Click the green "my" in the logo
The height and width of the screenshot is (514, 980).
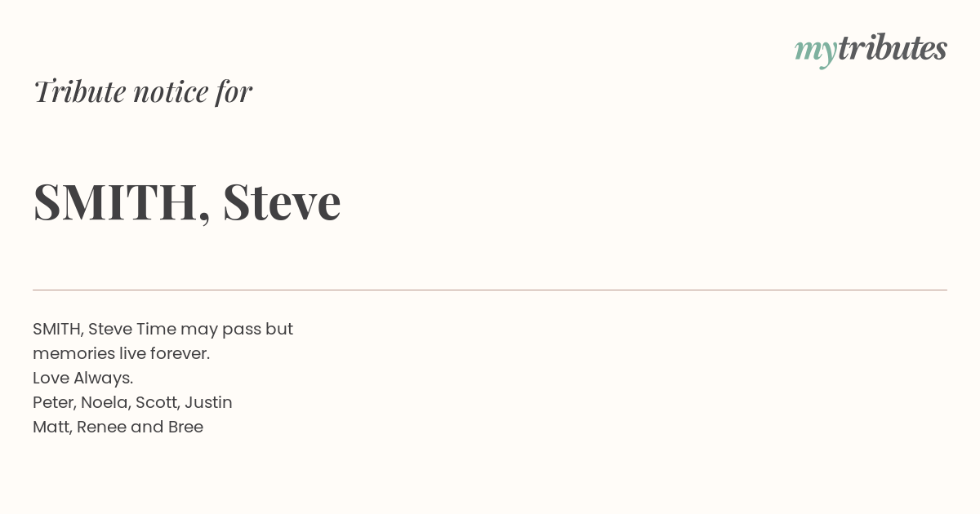coord(815,51)
